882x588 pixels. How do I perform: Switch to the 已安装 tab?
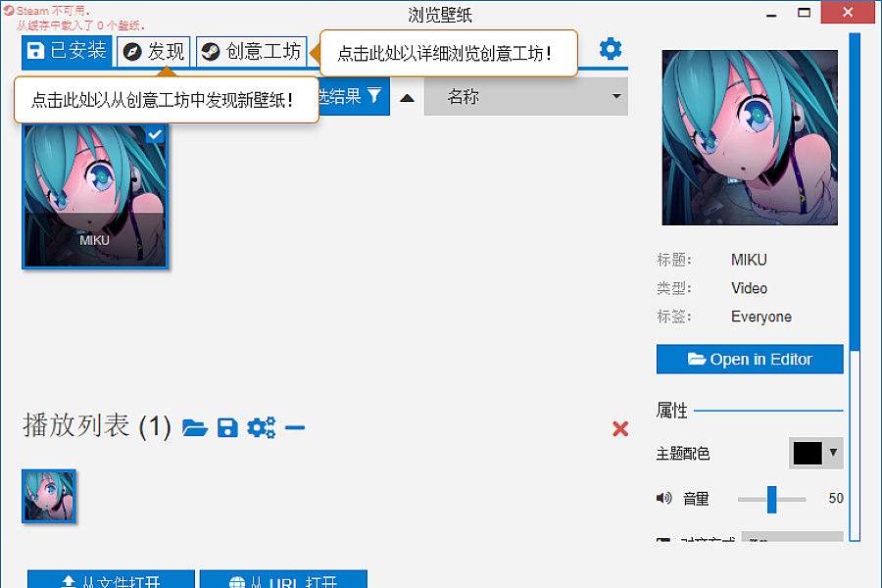(x=67, y=51)
